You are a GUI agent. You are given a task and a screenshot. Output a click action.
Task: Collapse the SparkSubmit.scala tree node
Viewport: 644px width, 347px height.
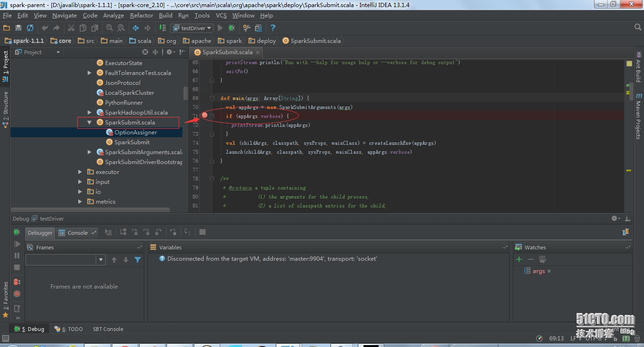click(x=89, y=122)
